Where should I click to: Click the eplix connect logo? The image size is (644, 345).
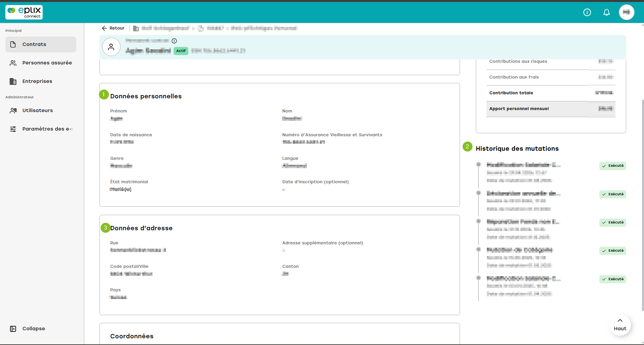(x=24, y=12)
